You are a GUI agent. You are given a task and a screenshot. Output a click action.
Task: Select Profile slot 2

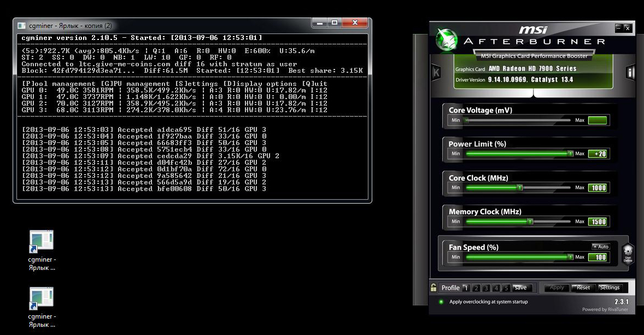pyautogui.click(x=476, y=288)
